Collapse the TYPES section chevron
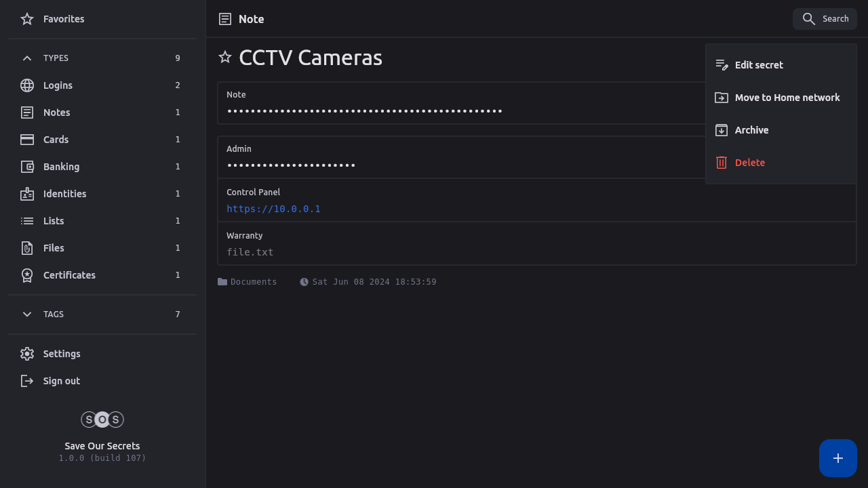The width and height of the screenshot is (868, 488). pos(27,58)
